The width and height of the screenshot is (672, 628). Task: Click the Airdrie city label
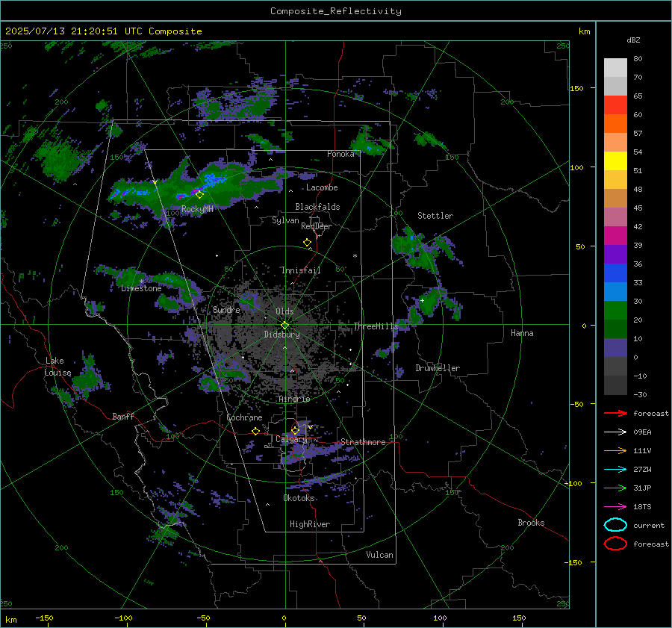coord(294,399)
